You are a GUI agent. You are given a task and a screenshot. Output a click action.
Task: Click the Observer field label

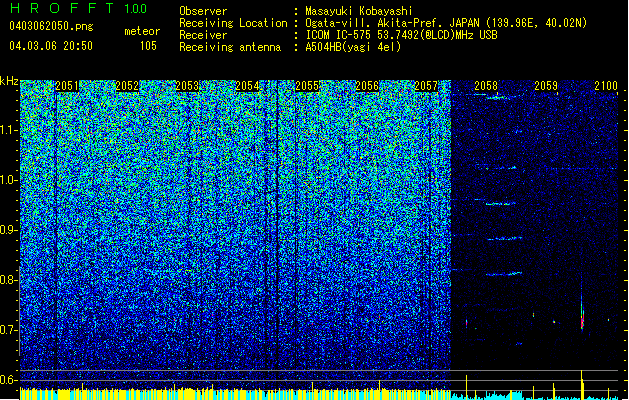(203, 11)
